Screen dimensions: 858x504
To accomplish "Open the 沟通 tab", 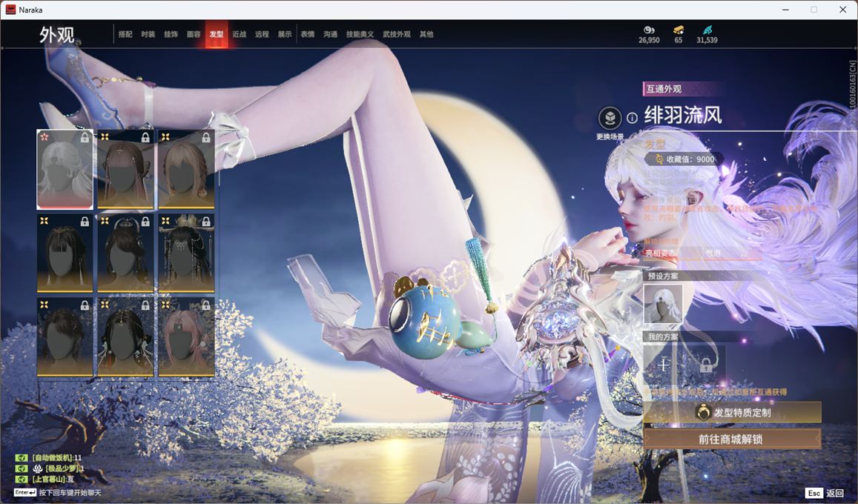I will (331, 34).
